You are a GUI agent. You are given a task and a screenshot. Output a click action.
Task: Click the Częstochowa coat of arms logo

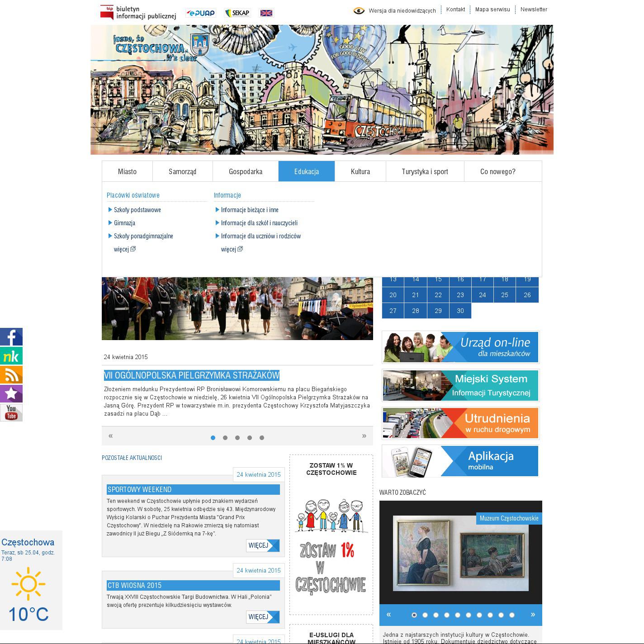click(x=199, y=44)
